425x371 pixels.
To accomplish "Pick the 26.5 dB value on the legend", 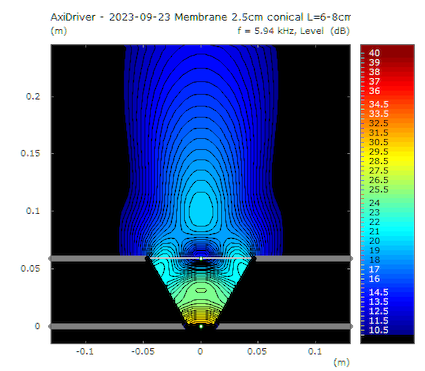I will pos(379,180).
